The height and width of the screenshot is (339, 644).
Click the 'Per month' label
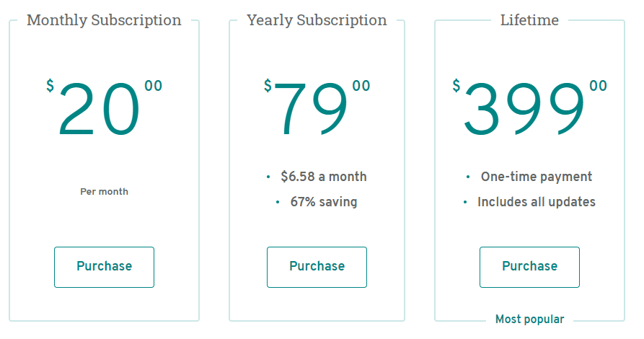(x=104, y=191)
